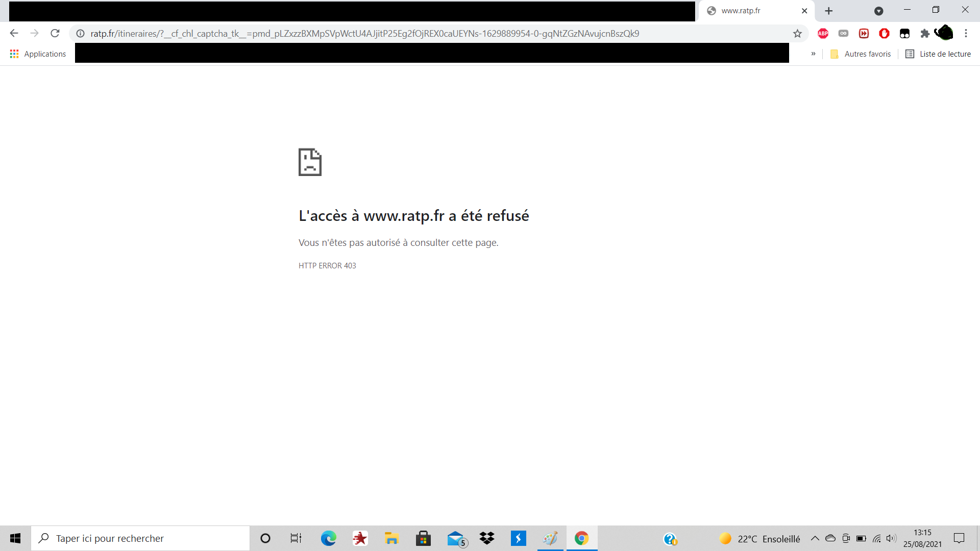Click the sad page error icon

pyautogui.click(x=310, y=162)
